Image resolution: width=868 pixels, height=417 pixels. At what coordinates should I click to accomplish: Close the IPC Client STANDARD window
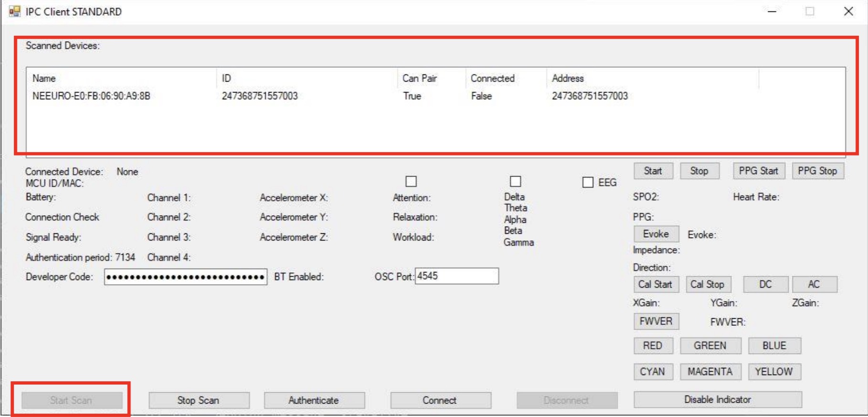(x=848, y=11)
